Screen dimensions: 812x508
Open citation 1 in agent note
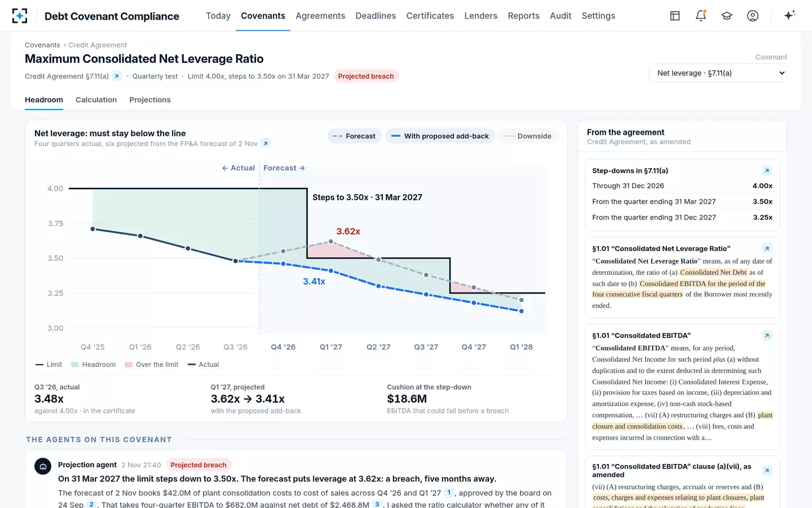click(x=449, y=493)
